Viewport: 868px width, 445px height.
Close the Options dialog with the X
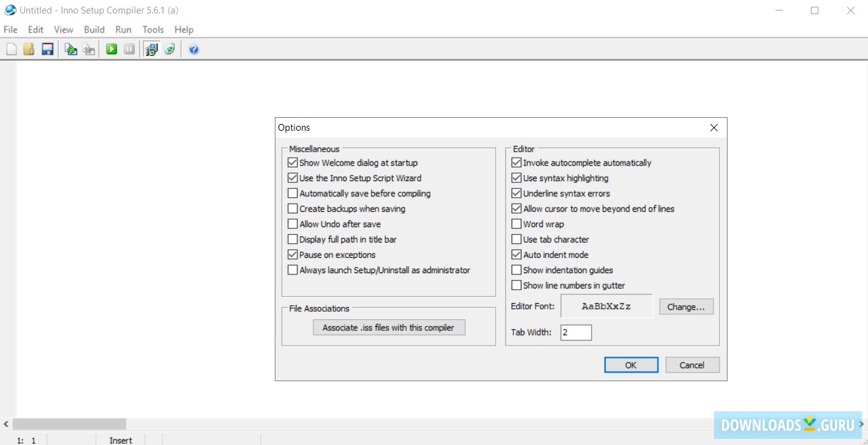coord(713,128)
